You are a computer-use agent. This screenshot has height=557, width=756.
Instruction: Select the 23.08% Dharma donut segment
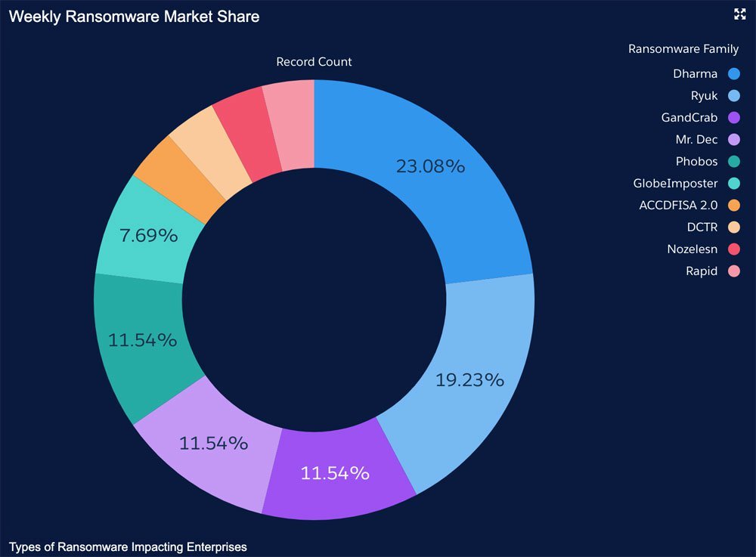pos(430,166)
